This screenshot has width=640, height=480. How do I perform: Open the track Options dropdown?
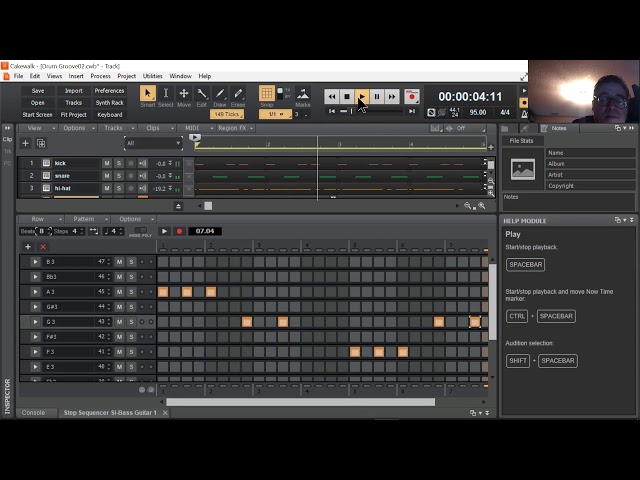(78, 128)
